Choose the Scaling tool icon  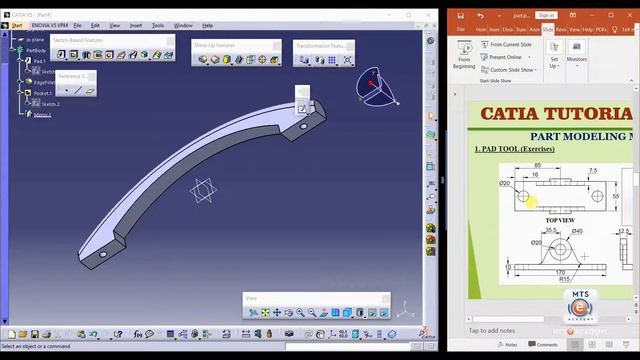point(347,60)
